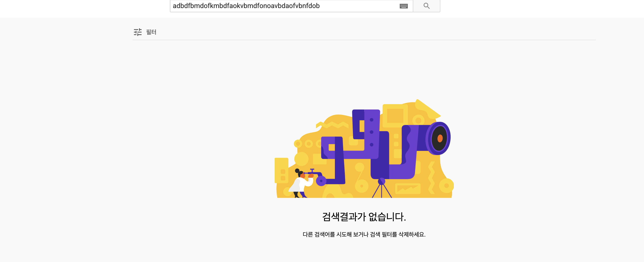
Task: Open the 필터 filter menu label
Action: tap(151, 32)
